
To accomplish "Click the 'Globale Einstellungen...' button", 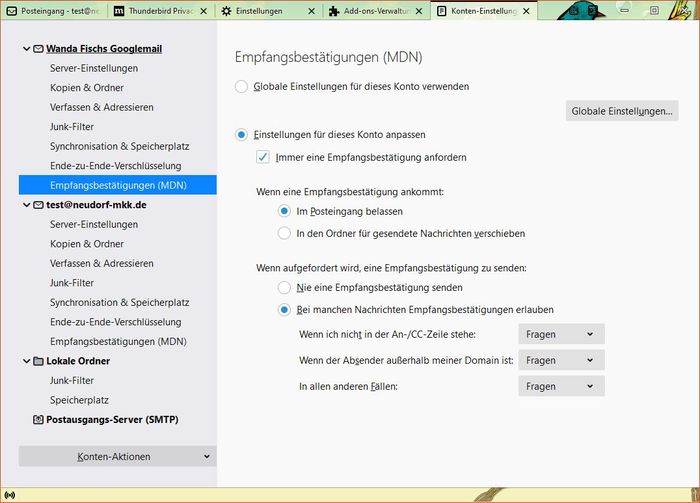I will pyautogui.click(x=622, y=111).
